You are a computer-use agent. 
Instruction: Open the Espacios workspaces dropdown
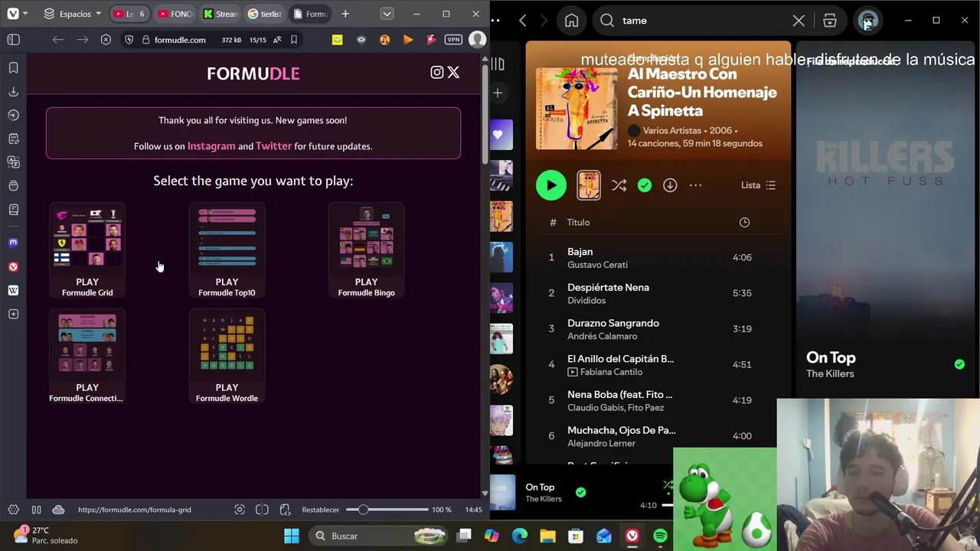(x=73, y=14)
